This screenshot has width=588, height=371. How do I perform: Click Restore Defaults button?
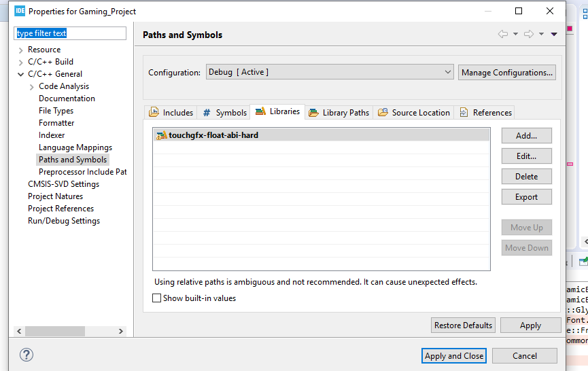463,325
